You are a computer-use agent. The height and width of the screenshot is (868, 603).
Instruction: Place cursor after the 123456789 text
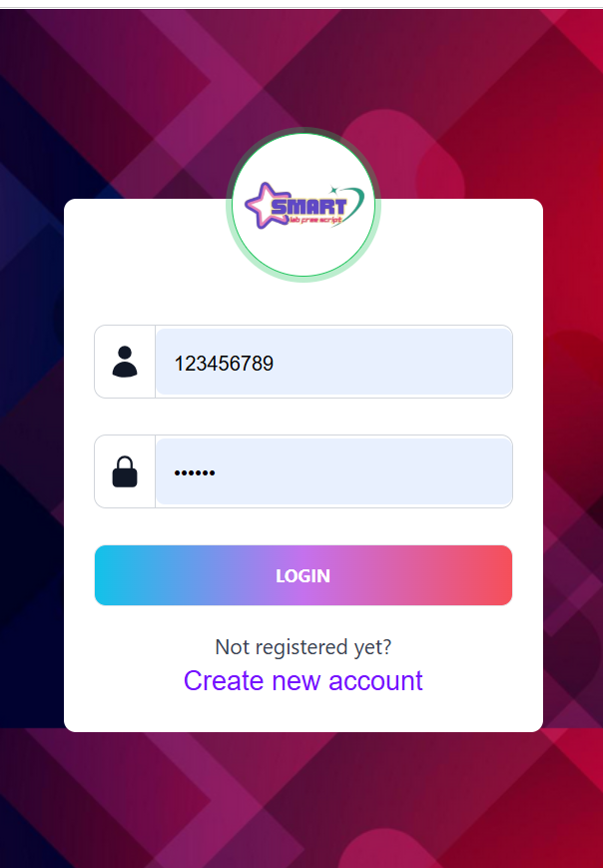point(275,364)
